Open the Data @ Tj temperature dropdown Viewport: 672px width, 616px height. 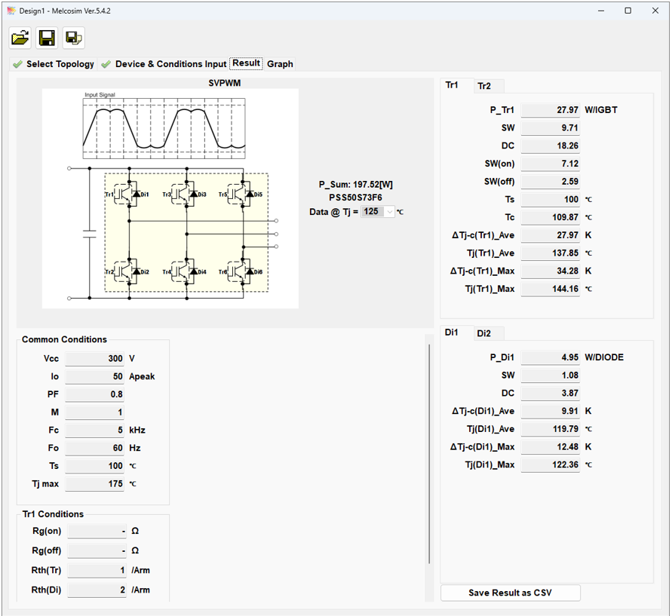[389, 212]
